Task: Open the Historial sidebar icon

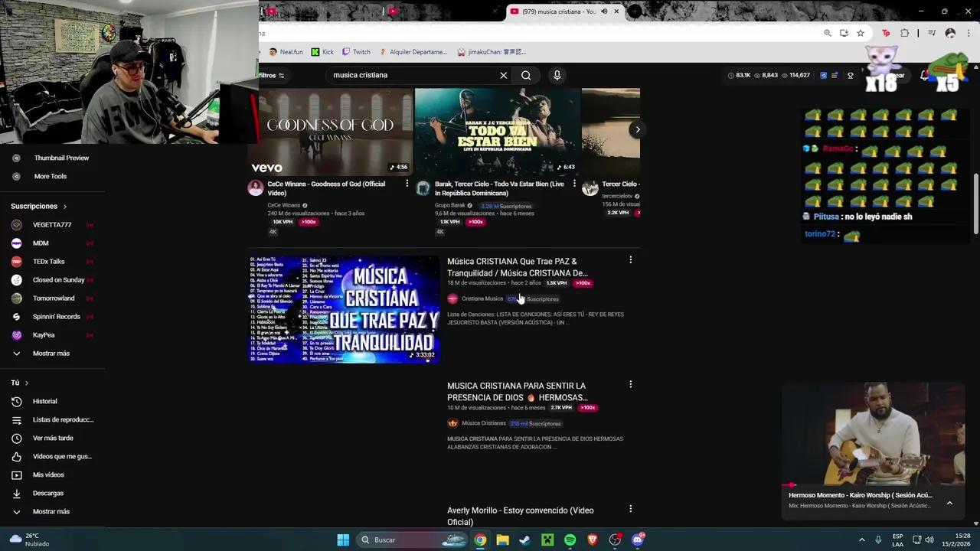Action: [44, 401]
